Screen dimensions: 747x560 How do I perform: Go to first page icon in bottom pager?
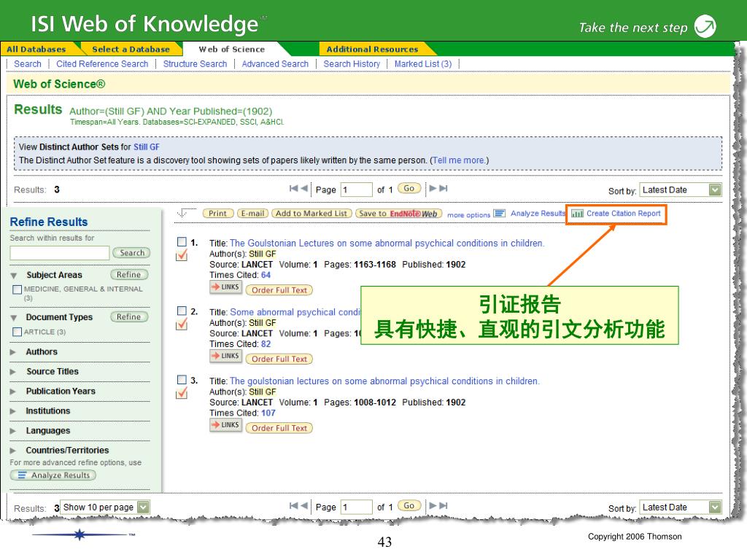[x=293, y=506]
